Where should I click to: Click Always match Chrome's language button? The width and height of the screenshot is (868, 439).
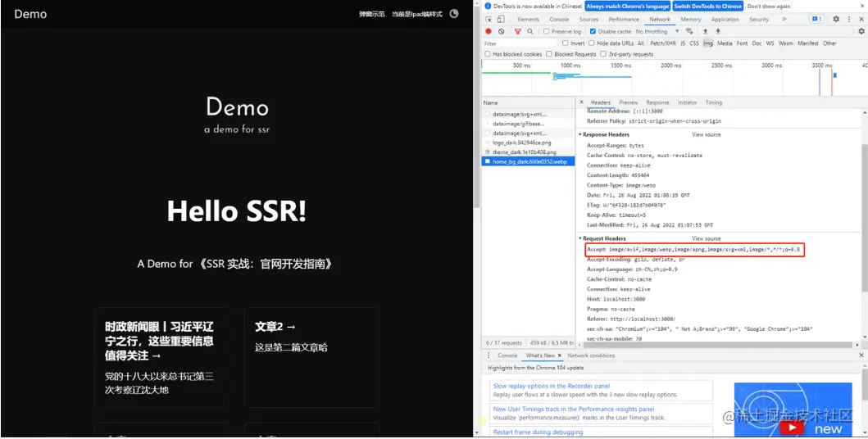[x=627, y=6]
